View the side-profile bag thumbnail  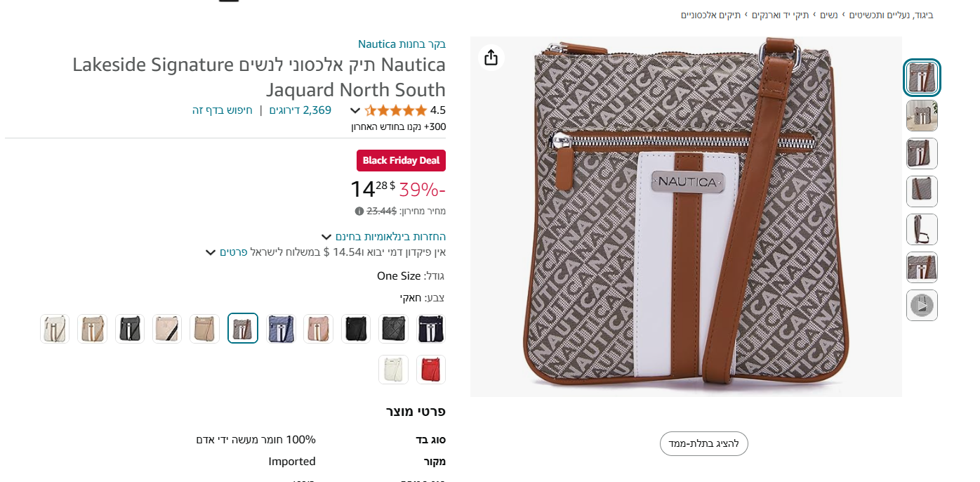coord(921,230)
